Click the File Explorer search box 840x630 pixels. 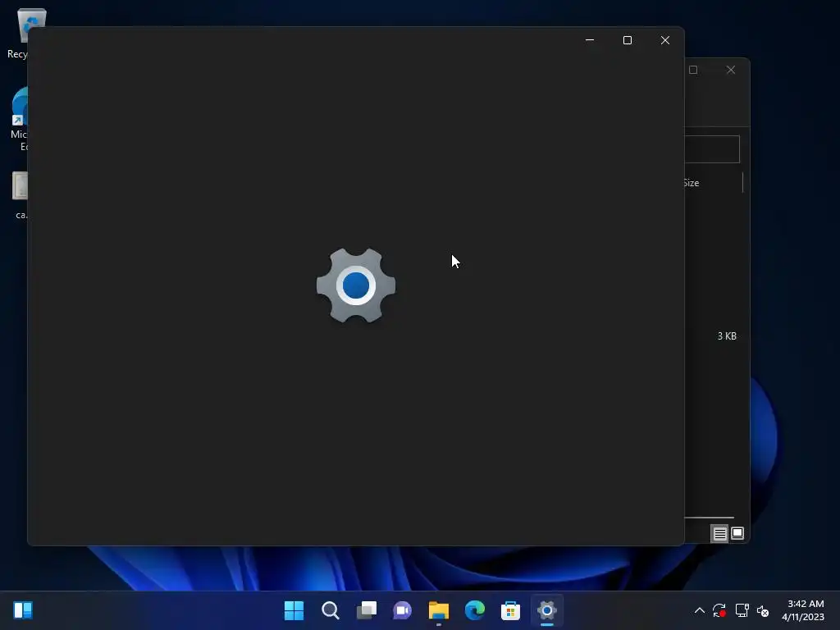(x=712, y=149)
